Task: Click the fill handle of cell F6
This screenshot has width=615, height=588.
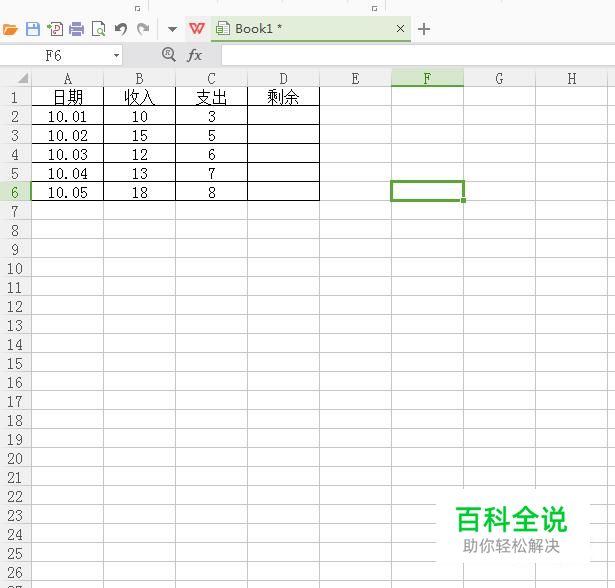Action: click(x=464, y=200)
